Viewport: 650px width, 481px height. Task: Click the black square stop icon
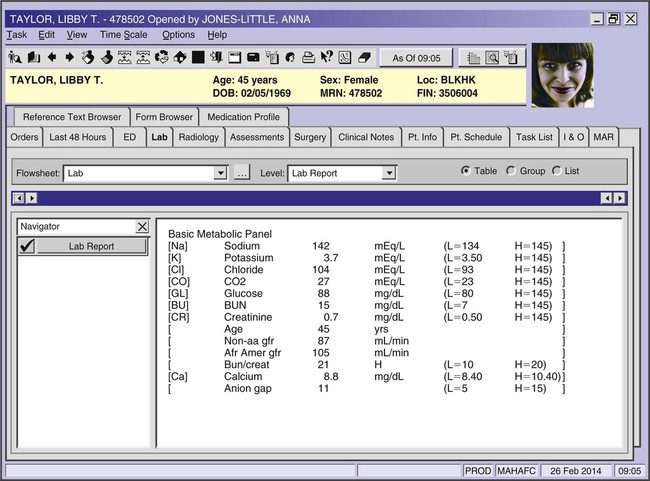199,57
